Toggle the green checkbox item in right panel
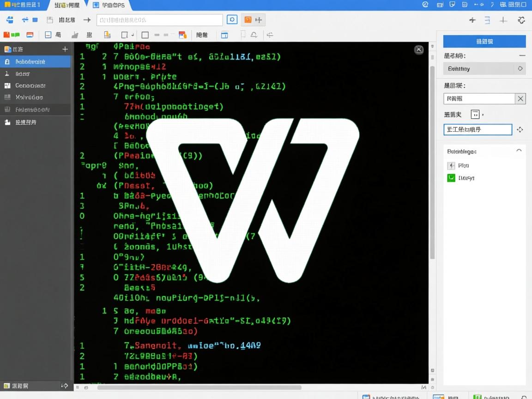 451,178
